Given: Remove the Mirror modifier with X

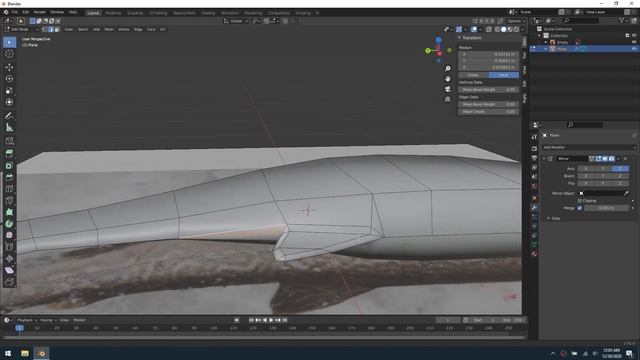Looking at the screenshot, I should [x=625, y=158].
